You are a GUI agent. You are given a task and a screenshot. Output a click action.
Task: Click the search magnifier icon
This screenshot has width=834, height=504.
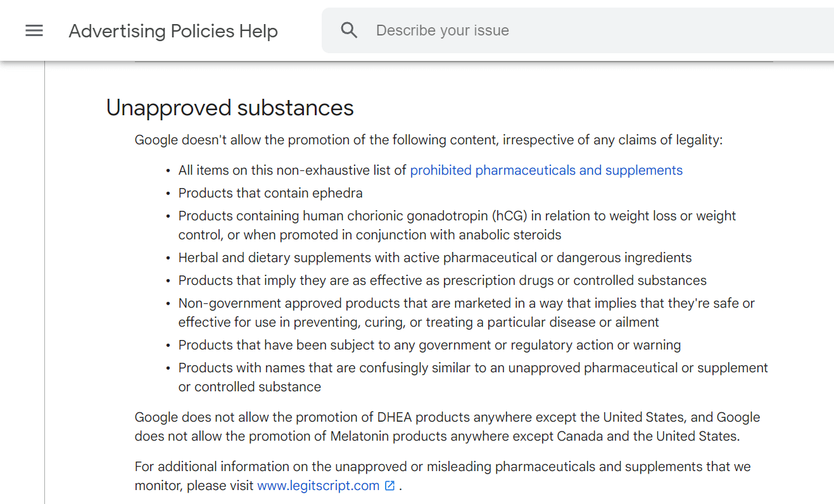pyautogui.click(x=349, y=30)
